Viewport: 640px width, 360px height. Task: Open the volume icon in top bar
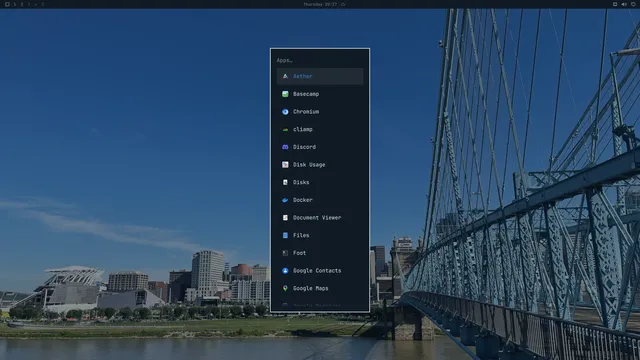tap(624, 4)
